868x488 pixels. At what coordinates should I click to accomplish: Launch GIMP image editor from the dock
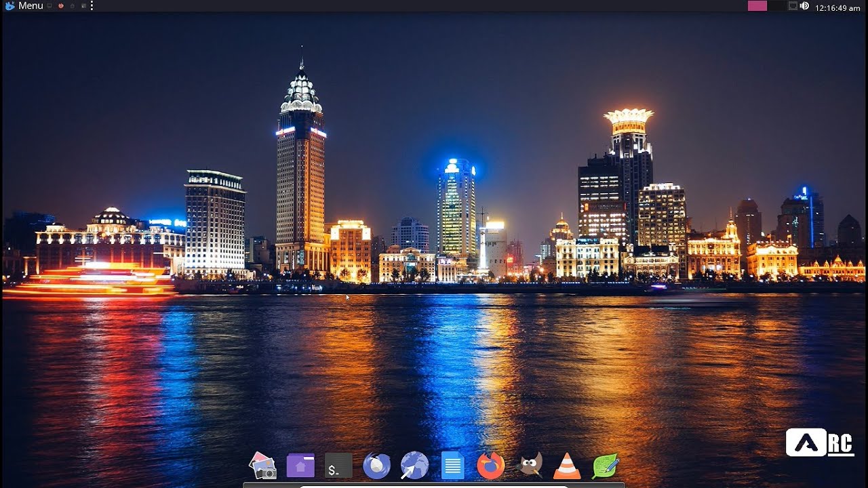529,466
